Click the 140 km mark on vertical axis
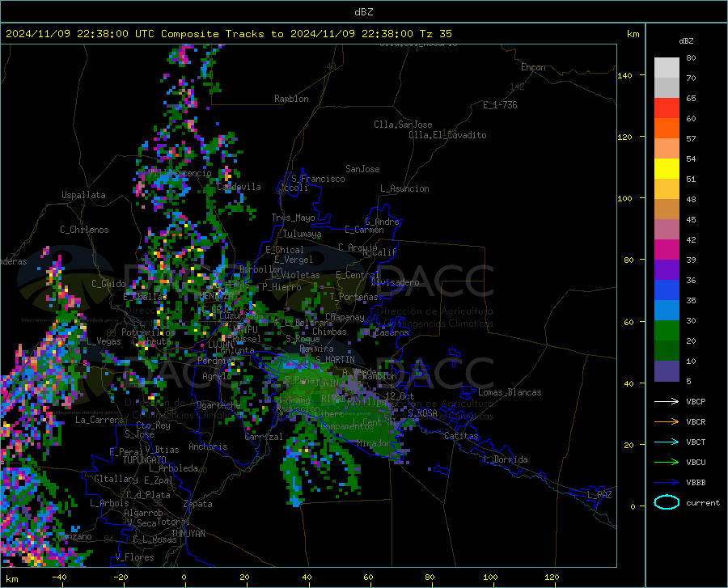Screen dimensions: 728x588 [x=625, y=75]
